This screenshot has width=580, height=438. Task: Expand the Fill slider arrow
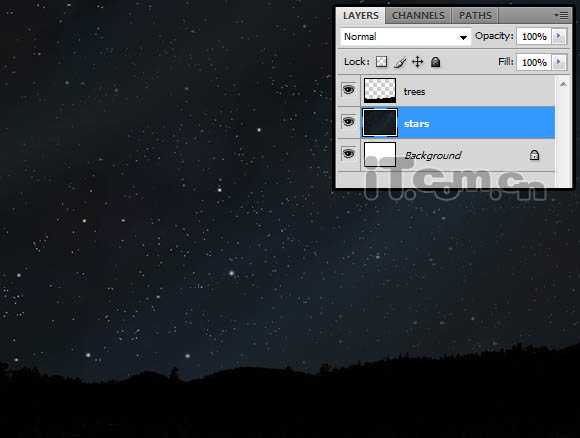click(x=559, y=62)
